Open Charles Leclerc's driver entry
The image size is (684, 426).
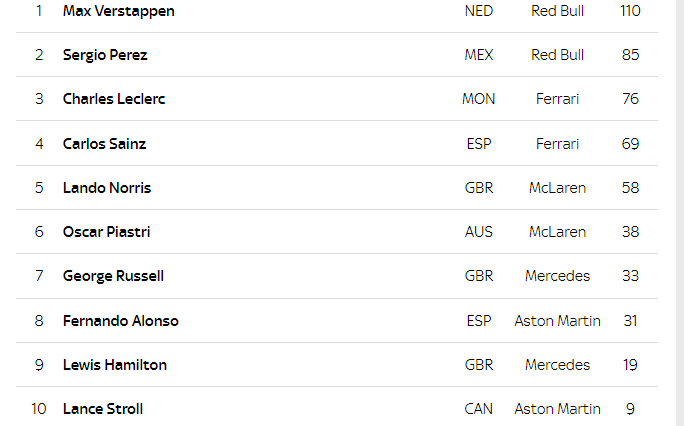[x=114, y=99]
